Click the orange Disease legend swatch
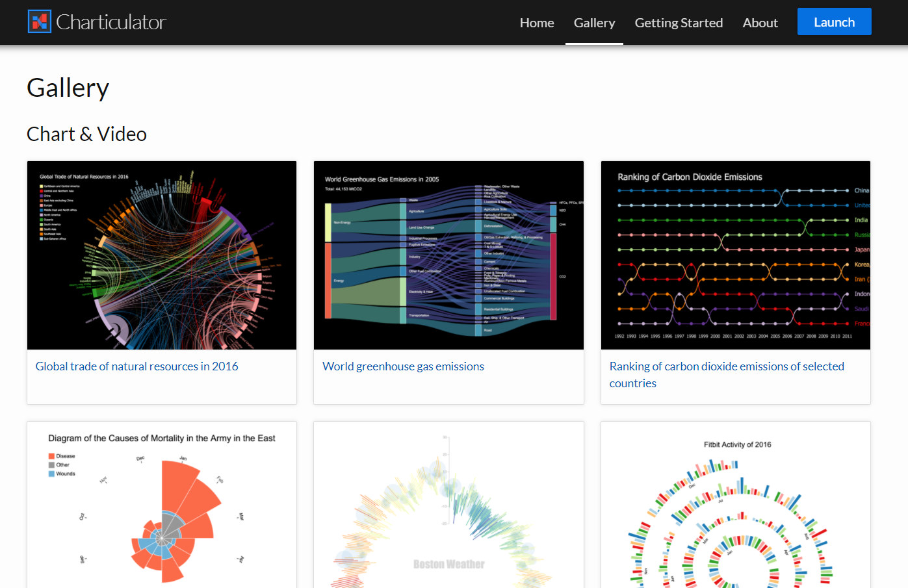Screen dimensions: 908x588 coord(51,456)
